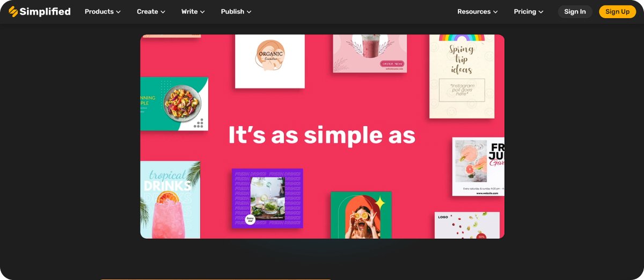Click the Order Now label on smoothie card
The height and width of the screenshot is (280, 644).
(x=392, y=64)
